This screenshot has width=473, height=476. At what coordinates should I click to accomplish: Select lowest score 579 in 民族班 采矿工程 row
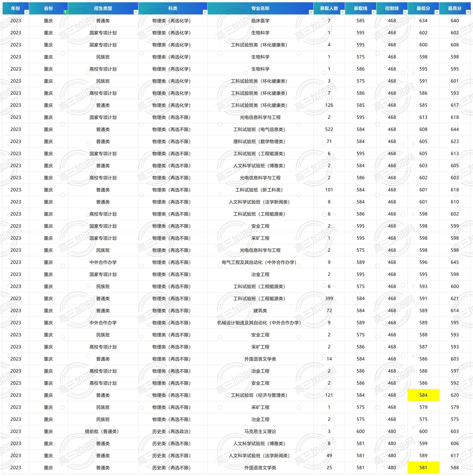coord(423,407)
